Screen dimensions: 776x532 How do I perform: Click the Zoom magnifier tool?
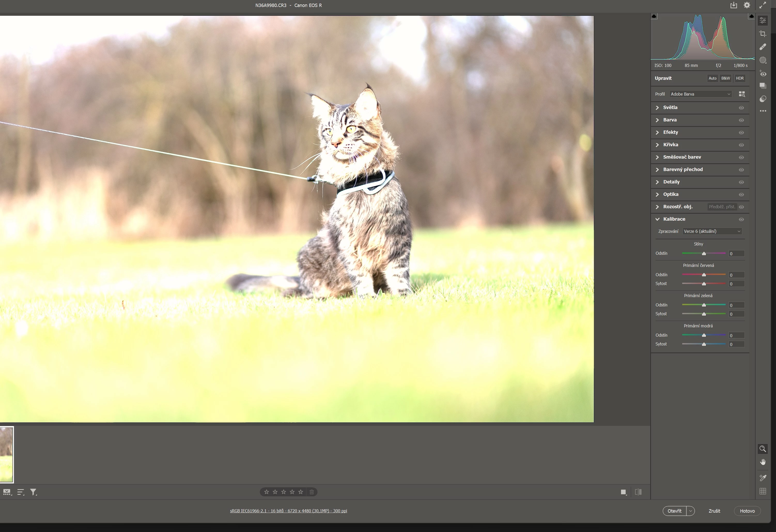tap(763, 449)
